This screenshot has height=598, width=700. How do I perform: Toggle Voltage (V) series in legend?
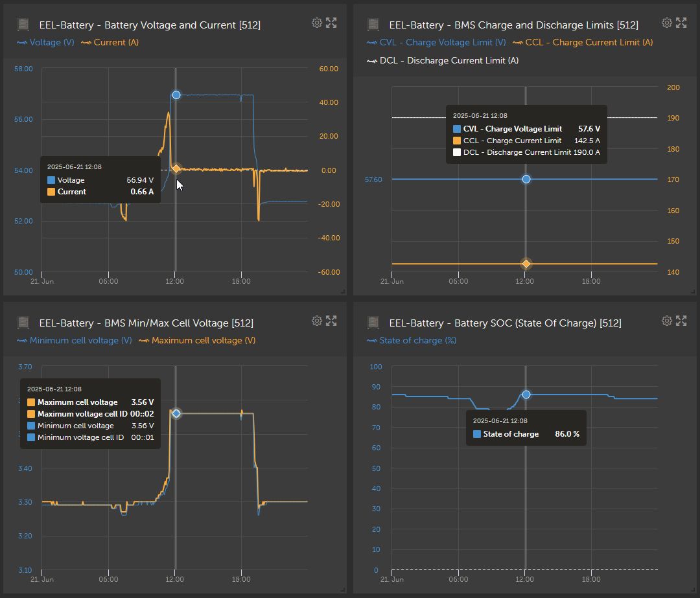pyautogui.click(x=45, y=42)
